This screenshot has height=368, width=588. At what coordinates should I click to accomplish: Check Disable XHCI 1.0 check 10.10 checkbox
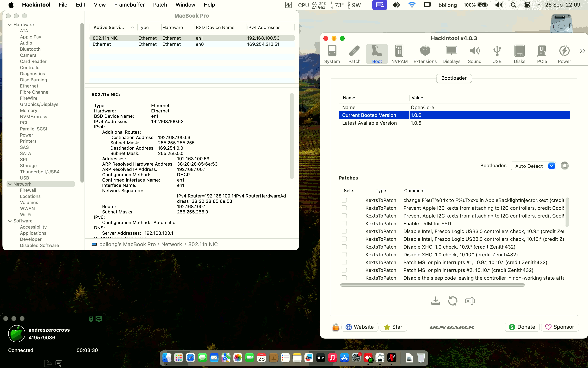[x=344, y=255]
